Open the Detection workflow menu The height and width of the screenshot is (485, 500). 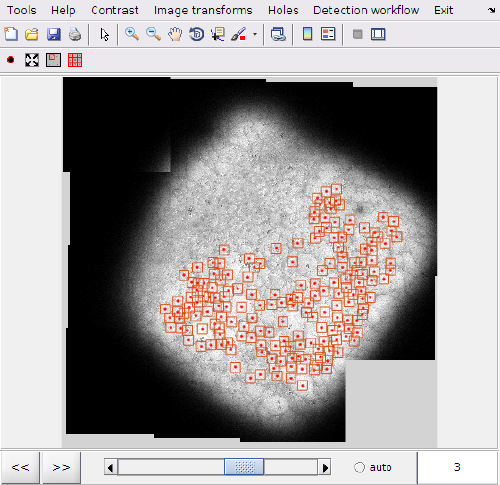point(366,10)
